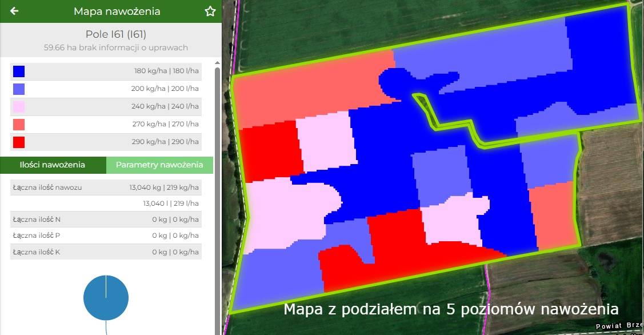This screenshot has height=335, width=644.
Task: Pick the pale pink 240 kg/ha swatch
Action: (19, 107)
